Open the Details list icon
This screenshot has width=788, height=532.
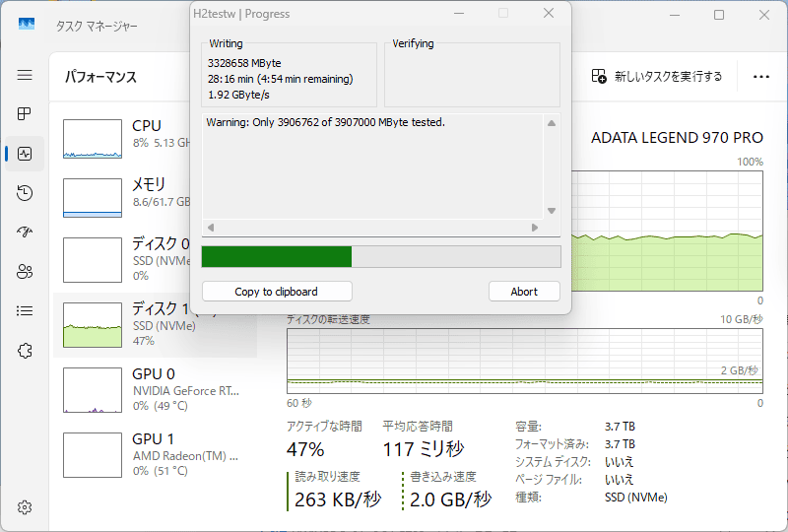pos(25,311)
